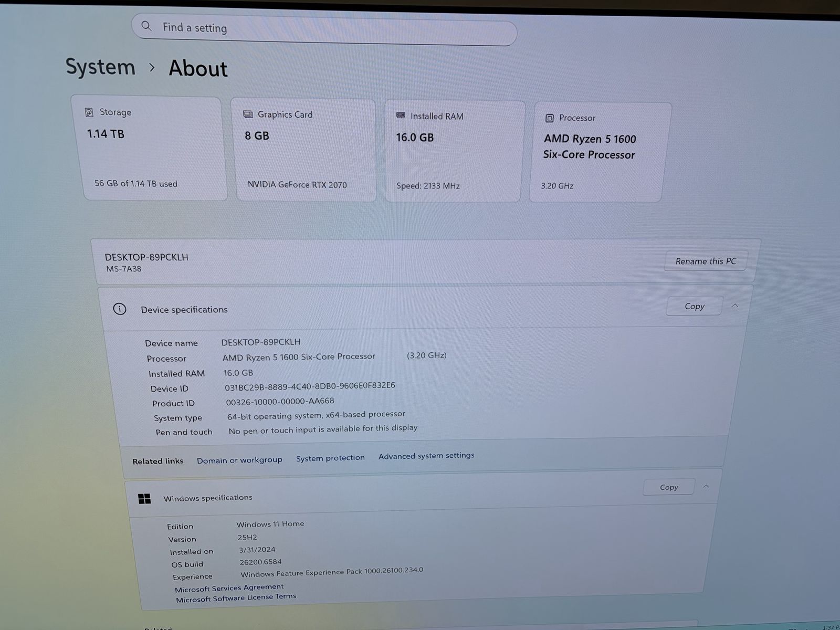Click the search magnifier icon
The width and height of the screenshot is (840, 630).
tap(146, 26)
